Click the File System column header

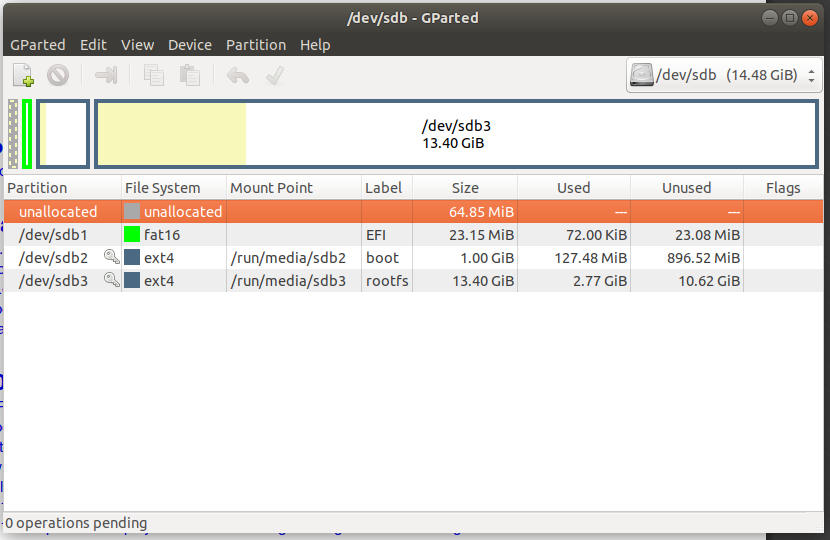pyautogui.click(x=162, y=188)
